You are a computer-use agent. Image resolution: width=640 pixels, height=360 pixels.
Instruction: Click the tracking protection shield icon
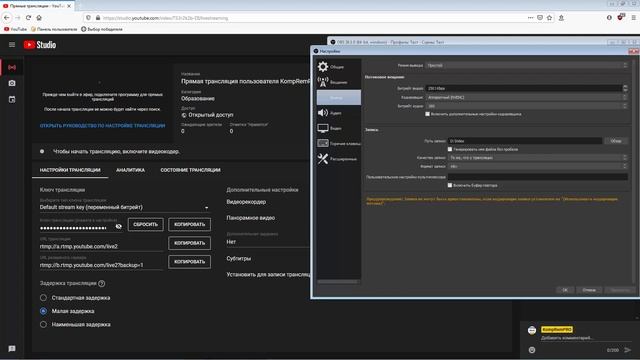tap(88, 18)
